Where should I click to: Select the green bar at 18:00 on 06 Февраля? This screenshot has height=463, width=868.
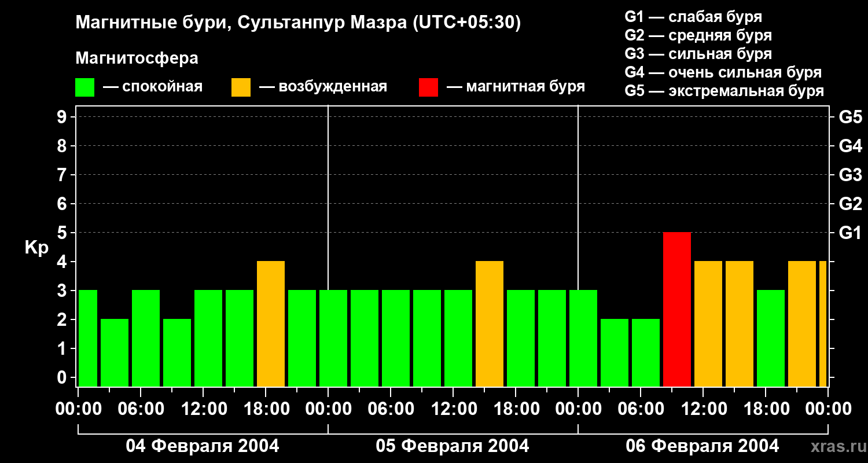[771, 338]
